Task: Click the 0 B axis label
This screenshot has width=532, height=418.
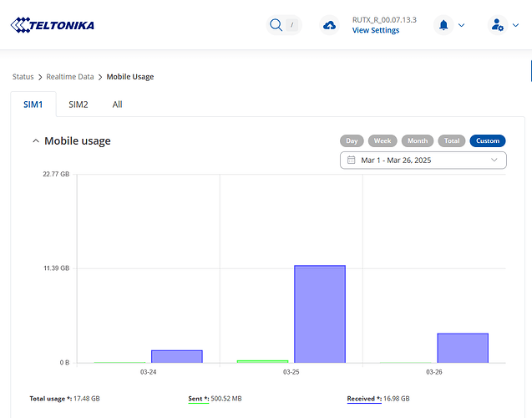Action: point(64,363)
